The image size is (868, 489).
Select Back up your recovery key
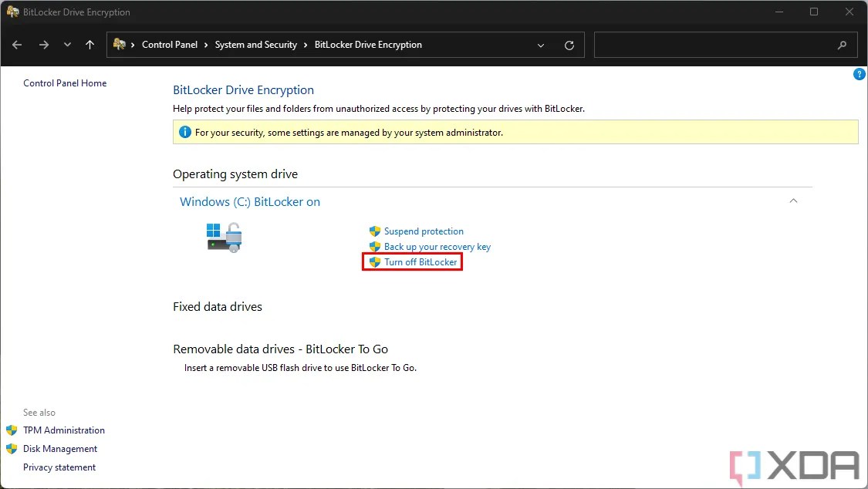pos(437,246)
